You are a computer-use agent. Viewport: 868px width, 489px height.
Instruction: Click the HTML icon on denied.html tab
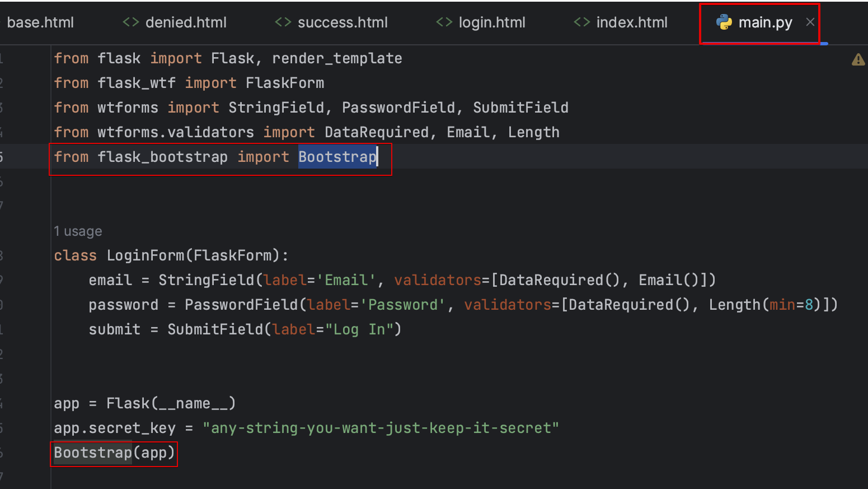coord(130,22)
